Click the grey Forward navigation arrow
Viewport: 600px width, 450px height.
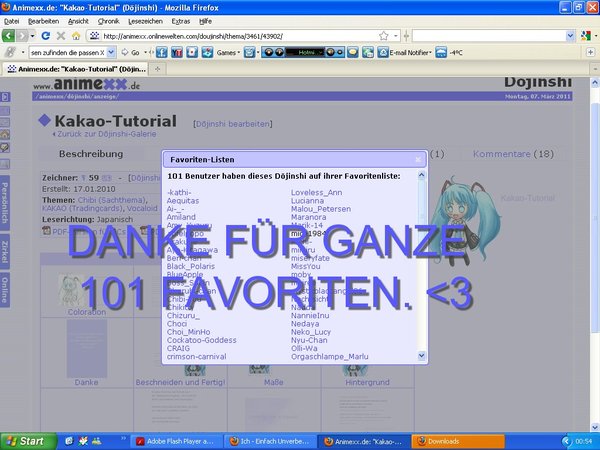tap(22, 36)
